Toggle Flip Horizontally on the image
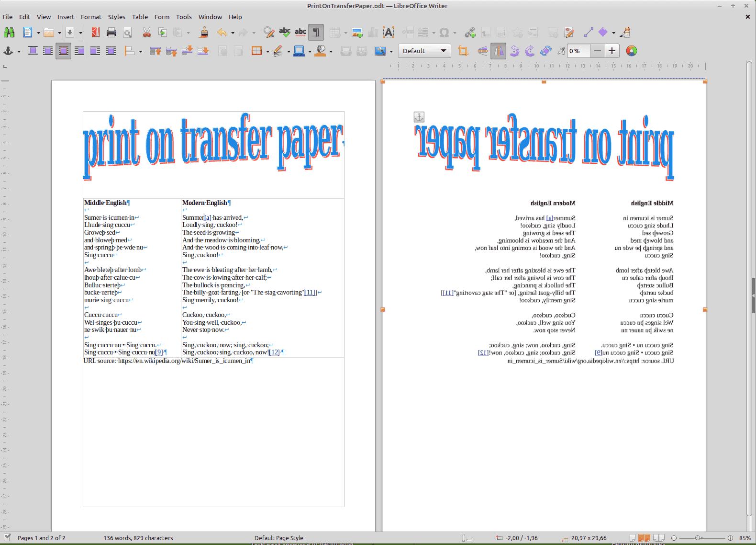 click(x=499, y=51)
